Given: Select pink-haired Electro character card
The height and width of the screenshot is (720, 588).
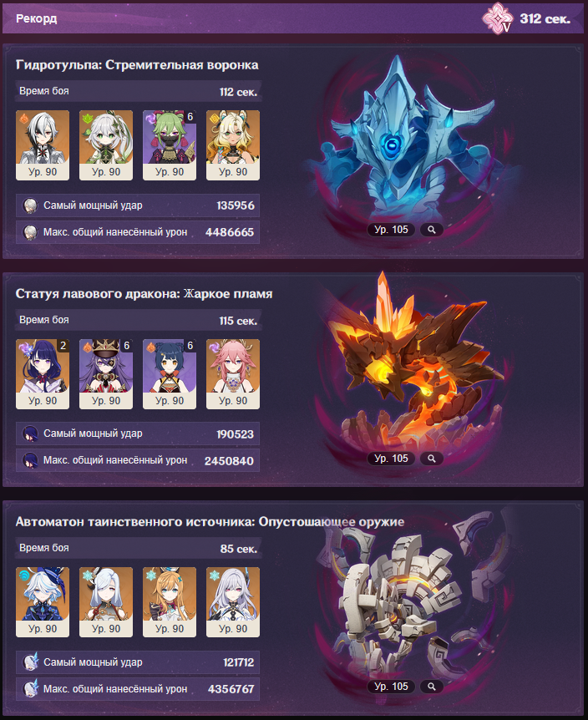Looking at the screenshot, I should (x=233, y=374).
